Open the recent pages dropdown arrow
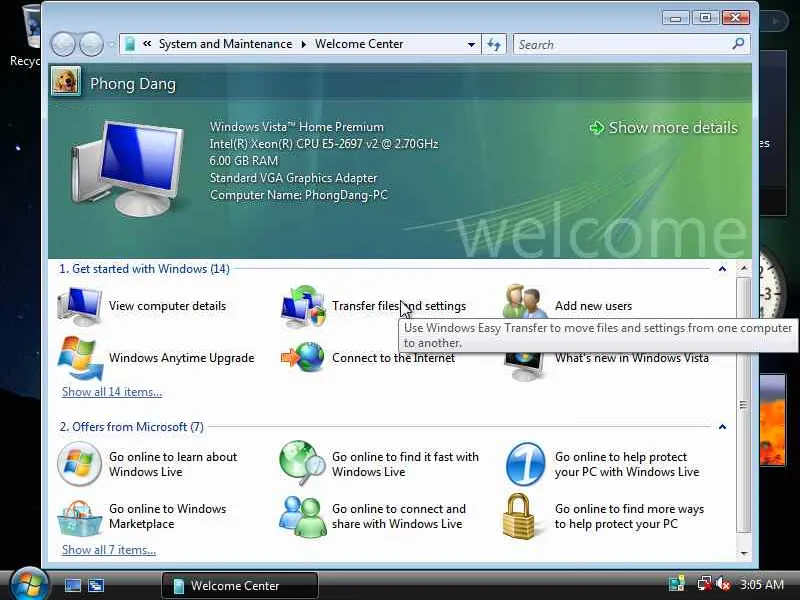The width and height of the screenshot is (800, 600). click(112, 44)
